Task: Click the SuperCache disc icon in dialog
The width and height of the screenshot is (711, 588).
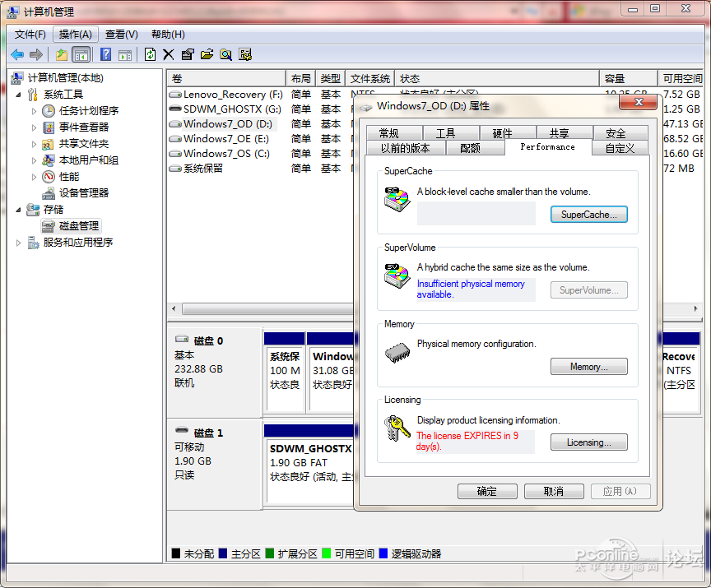Action: (397, 199)
